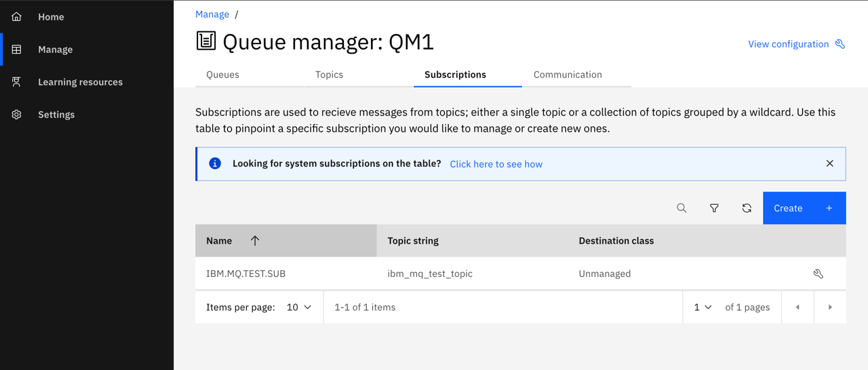The width and height of the screenshot is (868, 370).
Task: Click the Topic string column header
Action: (x=413, y=241)
